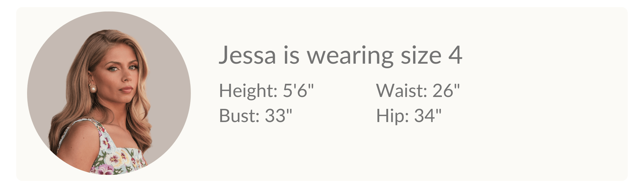Click the circular model photo of Jessa

coord(109,93)
